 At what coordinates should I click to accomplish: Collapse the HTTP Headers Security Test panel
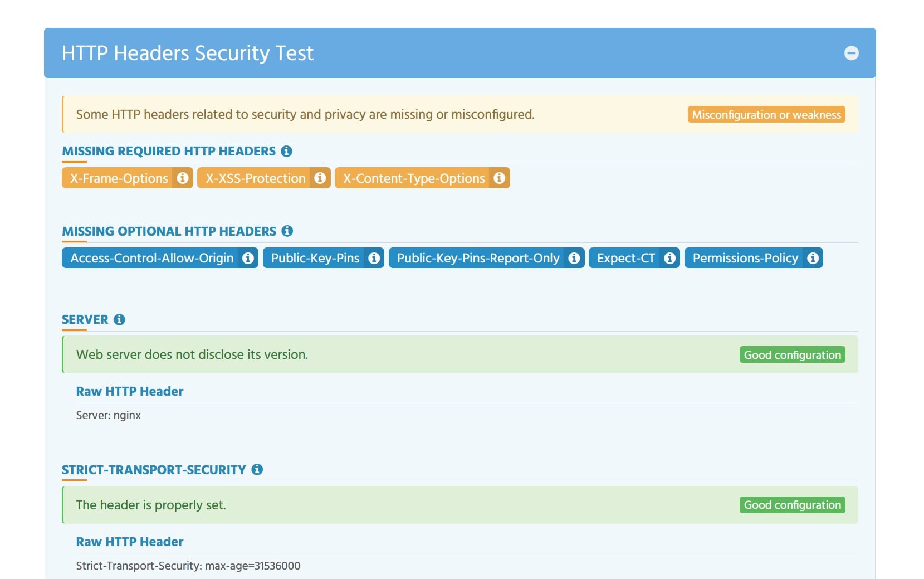click(851, 53)
